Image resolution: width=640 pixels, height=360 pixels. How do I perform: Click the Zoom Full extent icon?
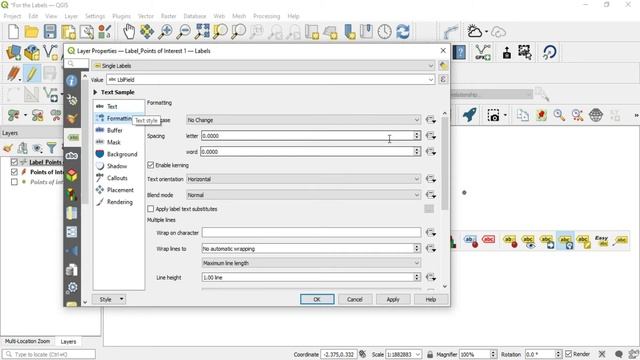(202, 31)
